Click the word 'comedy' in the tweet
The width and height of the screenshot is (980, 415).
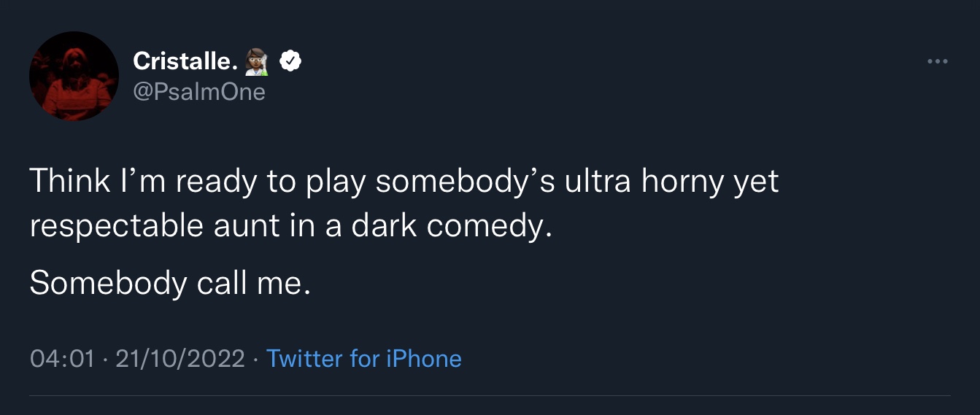tap(485, 226)
